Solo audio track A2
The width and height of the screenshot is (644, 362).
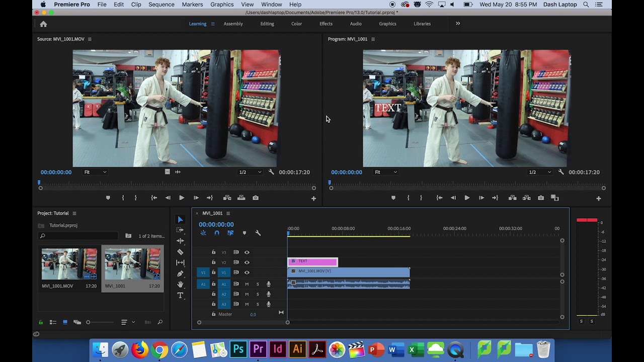tap(258, 294)
